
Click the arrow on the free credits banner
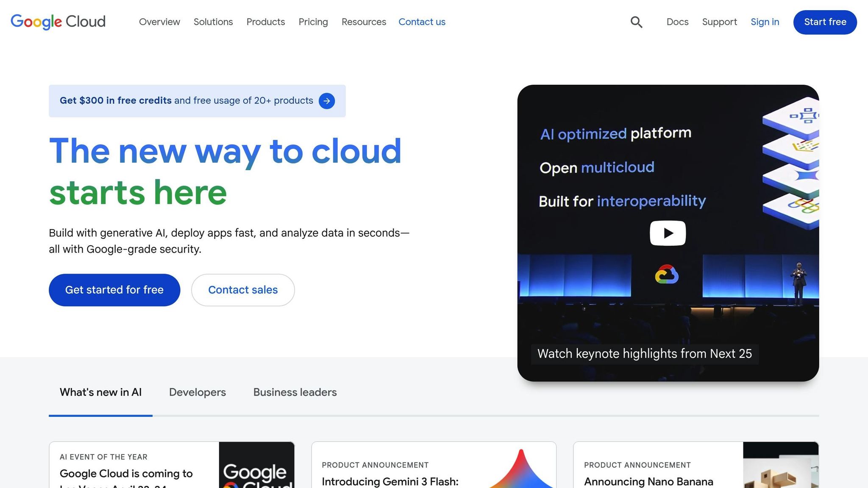coord(327,101)
